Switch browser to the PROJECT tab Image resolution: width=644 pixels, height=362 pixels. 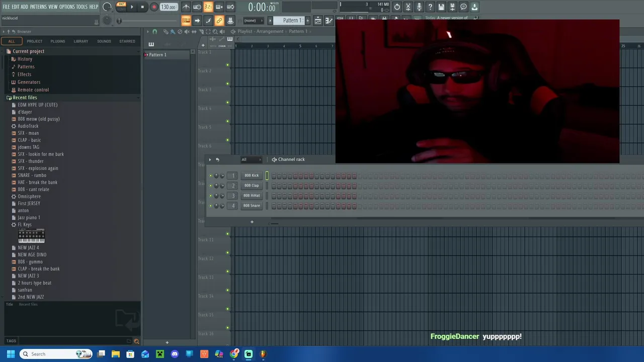(x=35, y=41)
